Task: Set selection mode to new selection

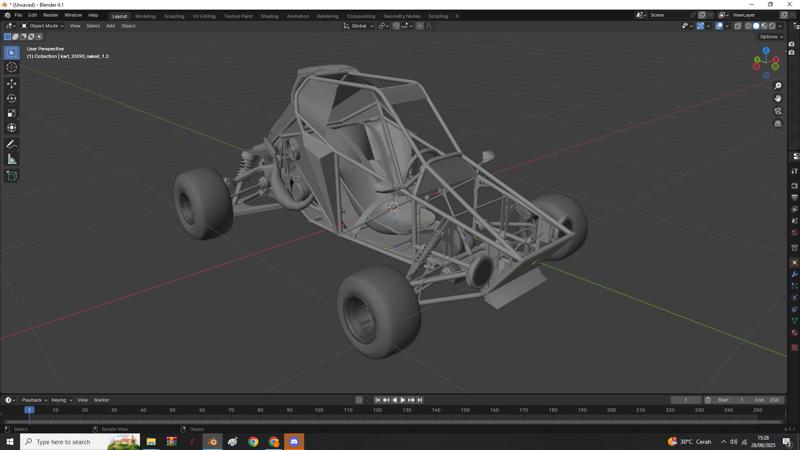Action: tap(7, 37)
